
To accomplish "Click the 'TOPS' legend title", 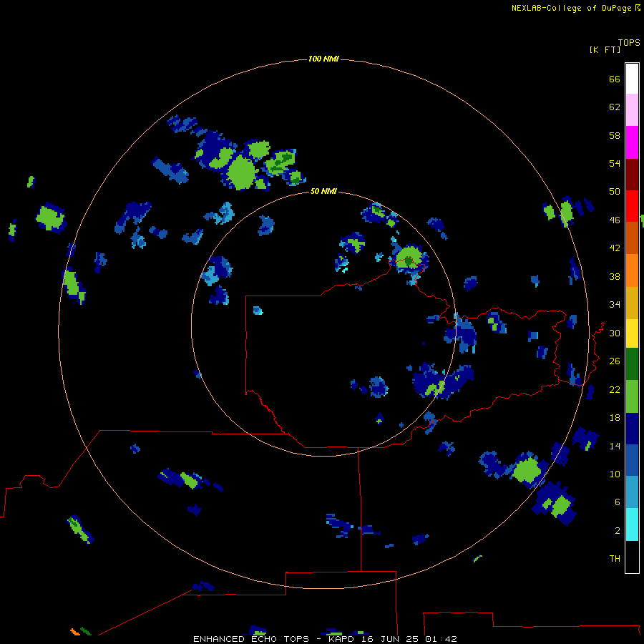I will [629, 42].
